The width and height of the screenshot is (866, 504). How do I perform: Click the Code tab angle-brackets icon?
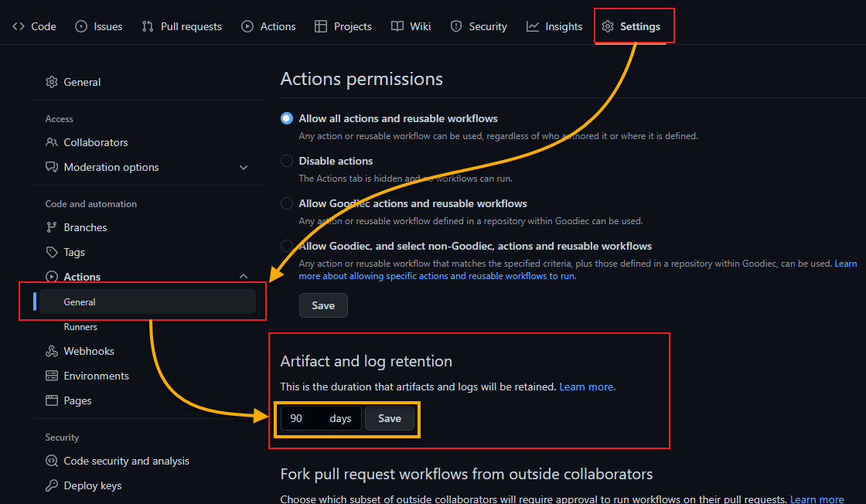(x=19, y=26)
